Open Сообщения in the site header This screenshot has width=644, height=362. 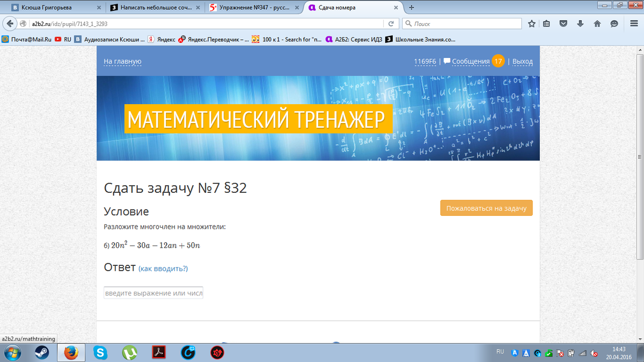coord(470,61)
